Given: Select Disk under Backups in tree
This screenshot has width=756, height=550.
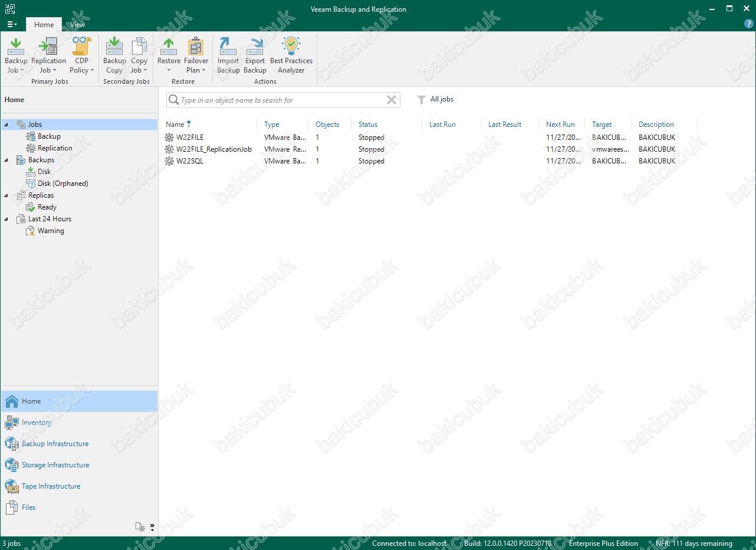Looking at the screenshot, I should 44,172.
